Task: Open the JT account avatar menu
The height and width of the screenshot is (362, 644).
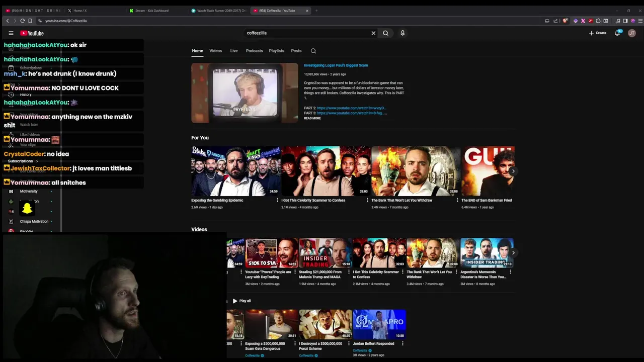Action: 632,33
